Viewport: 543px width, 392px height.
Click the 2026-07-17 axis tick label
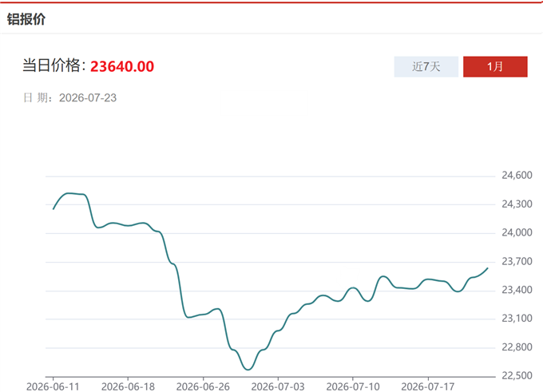point(428,386)
